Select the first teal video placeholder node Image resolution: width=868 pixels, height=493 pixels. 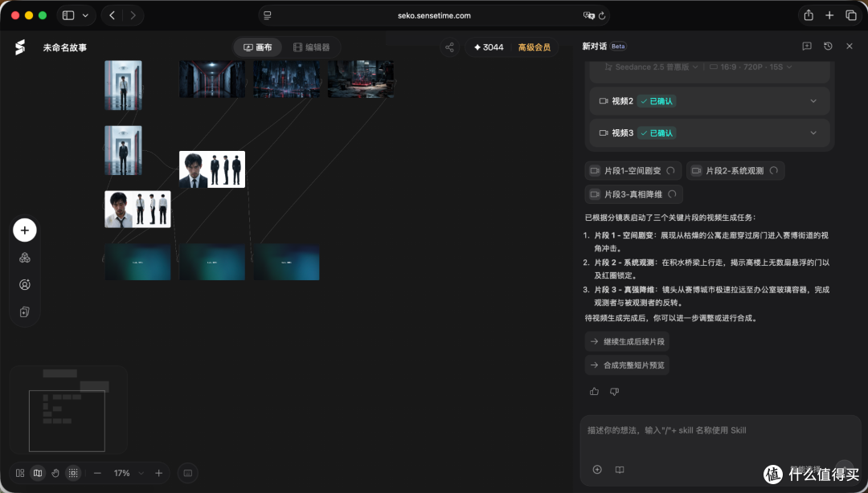[x=138, y=262]
